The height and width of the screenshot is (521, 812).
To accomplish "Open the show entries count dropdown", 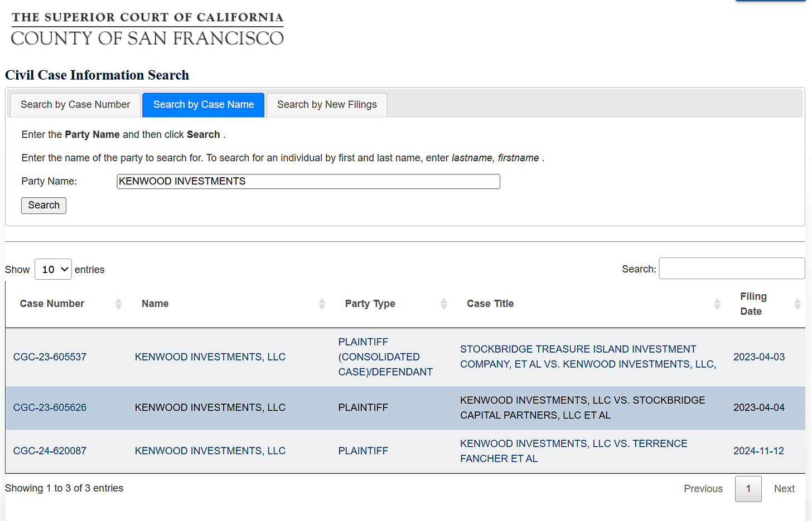I will [53, 269].
